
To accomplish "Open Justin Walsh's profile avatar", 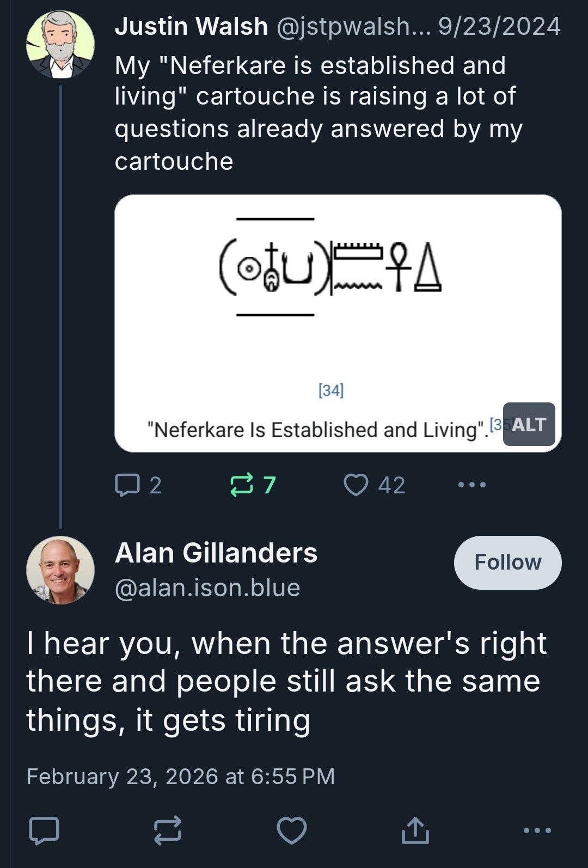I will click(60, 45).
